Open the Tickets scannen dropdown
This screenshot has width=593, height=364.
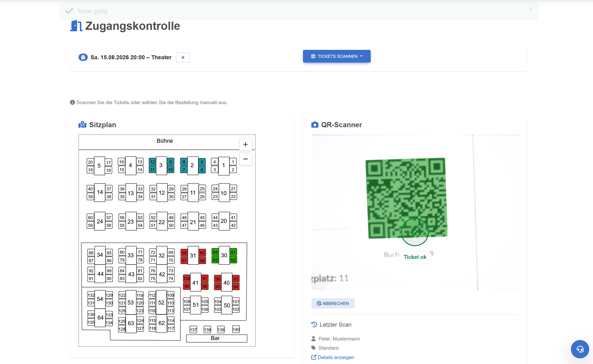pos(337,56)
